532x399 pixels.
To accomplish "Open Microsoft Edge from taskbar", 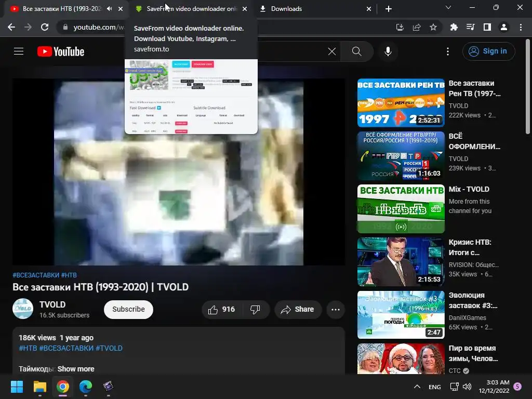I will click(86, 387).
